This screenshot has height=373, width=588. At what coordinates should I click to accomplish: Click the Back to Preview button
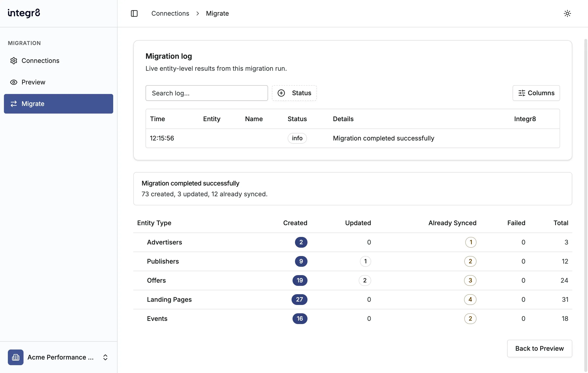click(x=539, y=349)
